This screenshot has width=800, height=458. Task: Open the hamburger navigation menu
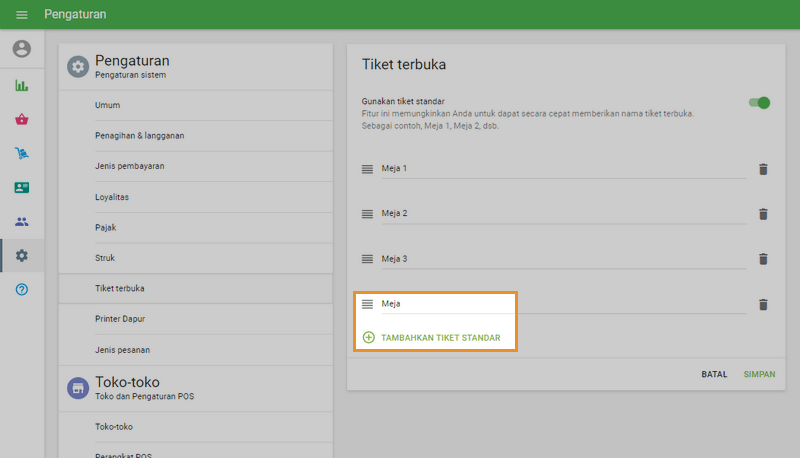pos(22,15)
